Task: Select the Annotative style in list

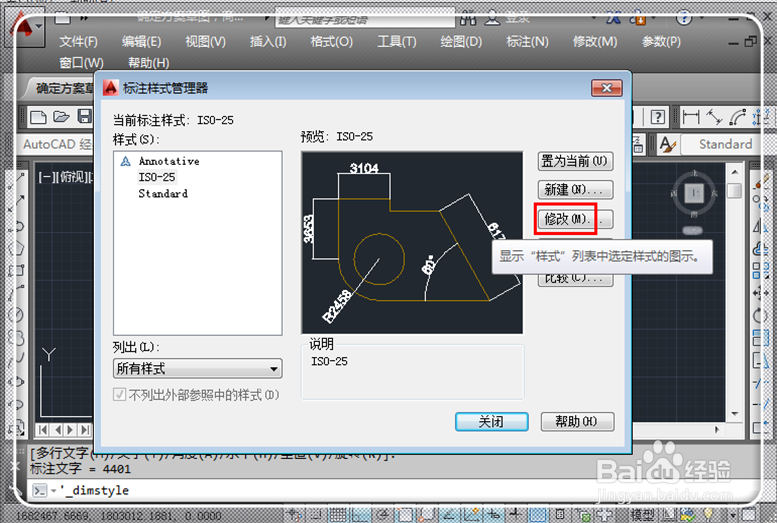Action: 169,161
